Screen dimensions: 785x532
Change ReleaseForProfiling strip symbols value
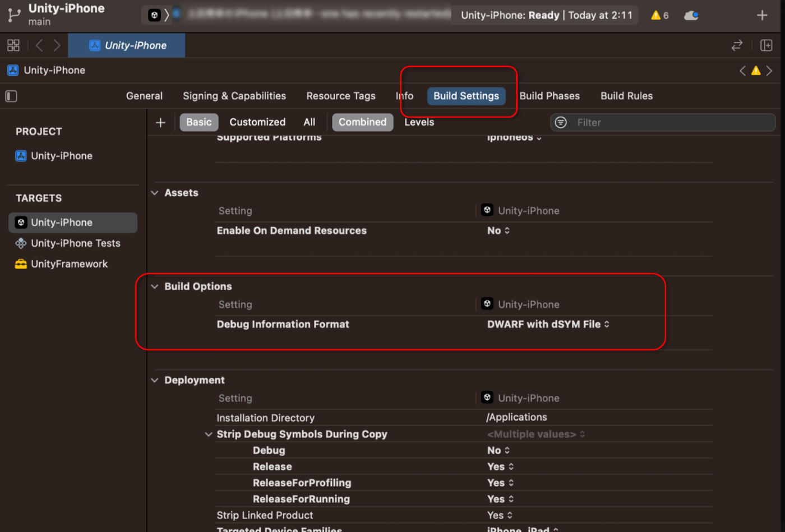pos(500,483)
